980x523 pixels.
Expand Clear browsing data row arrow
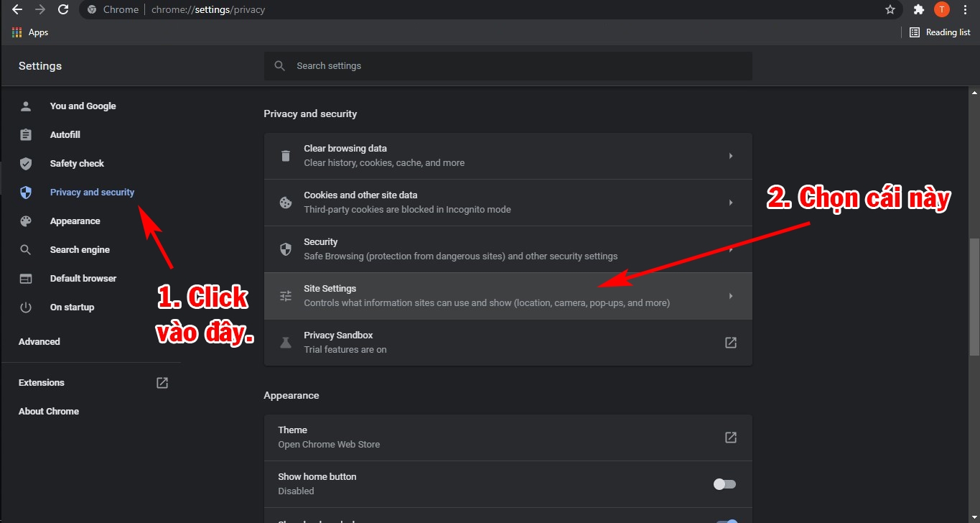tap(731, 156)
